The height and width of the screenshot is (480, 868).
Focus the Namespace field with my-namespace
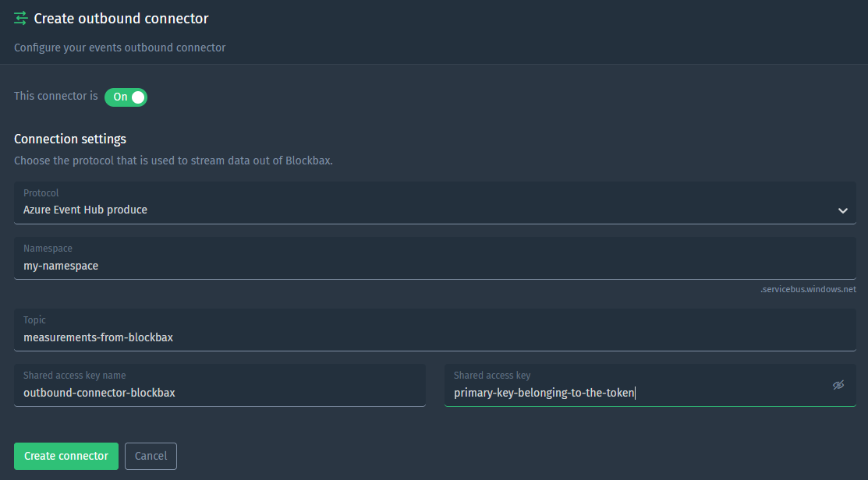tap(434, 258)
